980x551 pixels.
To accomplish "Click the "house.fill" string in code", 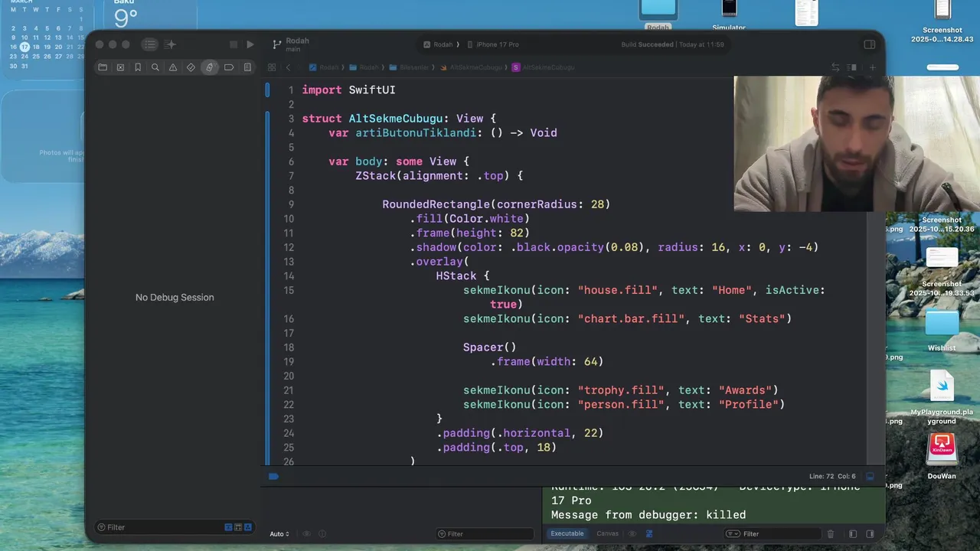I will 618,290.
